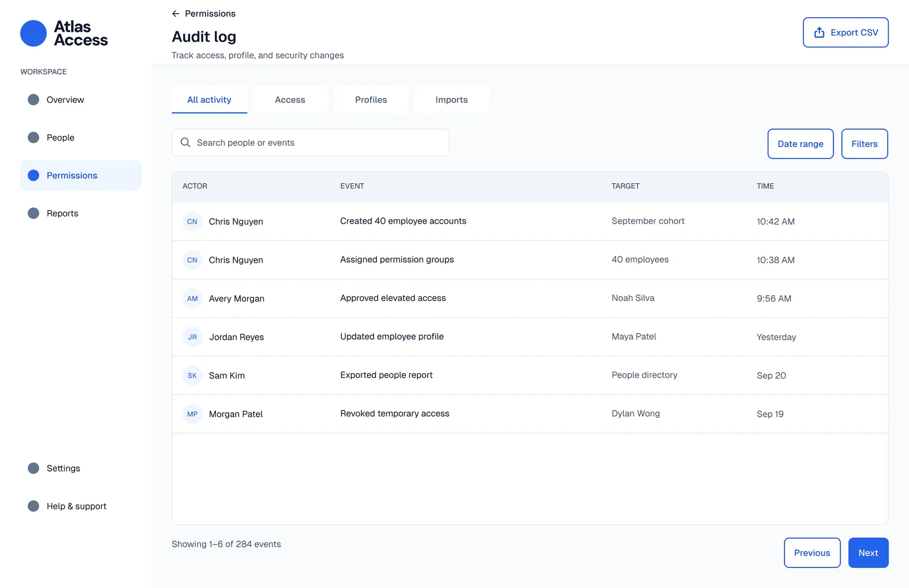Click the TARGET column header
The width and height of the screenshot is (909, 588).
click(x=626, y=186)
